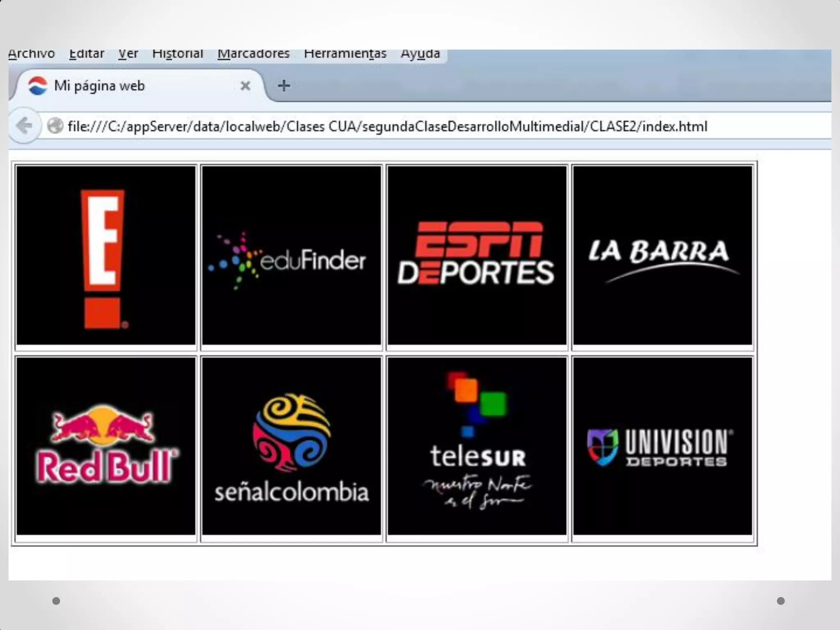Open a new tab with plus icon
This screenshot has width=840, height=630.
[284, 86]
